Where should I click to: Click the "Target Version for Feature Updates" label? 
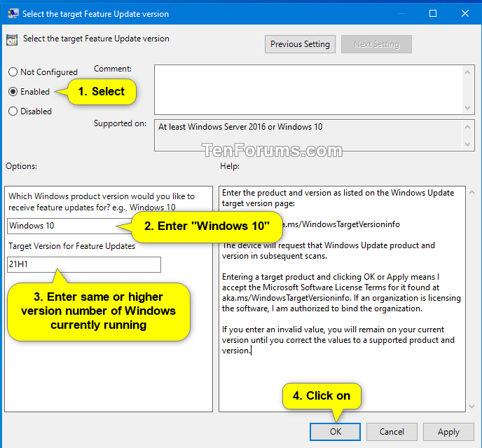tap(71, 246)
